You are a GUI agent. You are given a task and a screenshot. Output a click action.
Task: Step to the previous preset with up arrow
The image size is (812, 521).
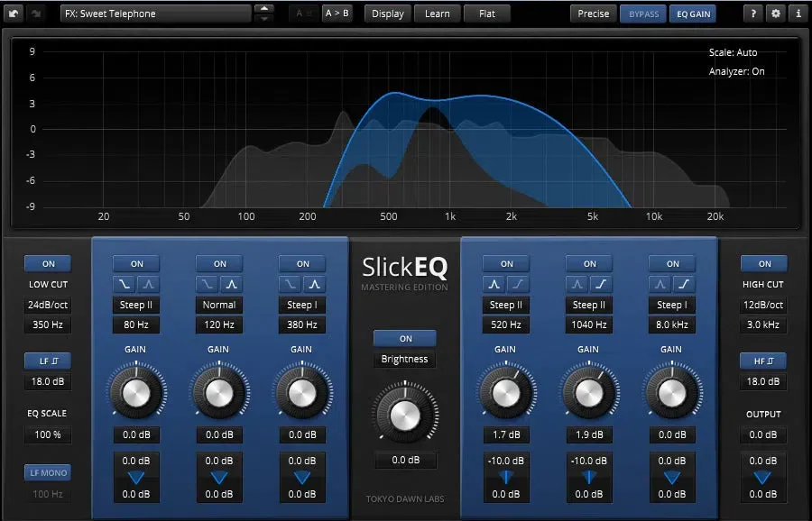(x=264, y=8)
